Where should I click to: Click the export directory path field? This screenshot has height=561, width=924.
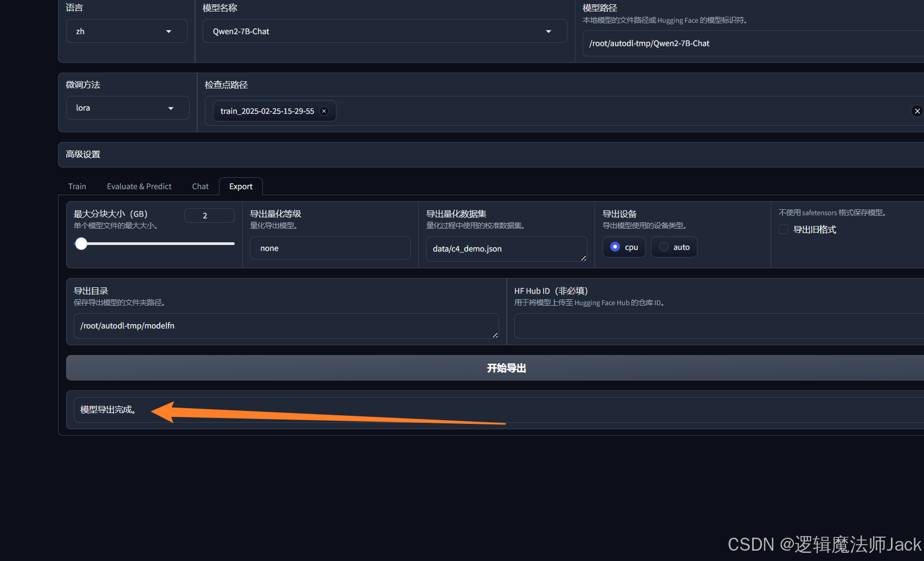tap(286, 326)
